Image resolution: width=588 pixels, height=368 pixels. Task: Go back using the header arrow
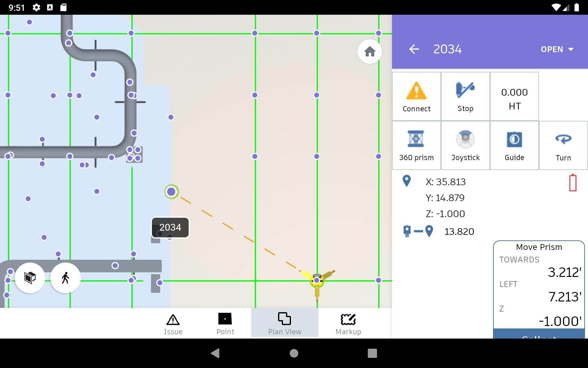(x=414, y=49)
